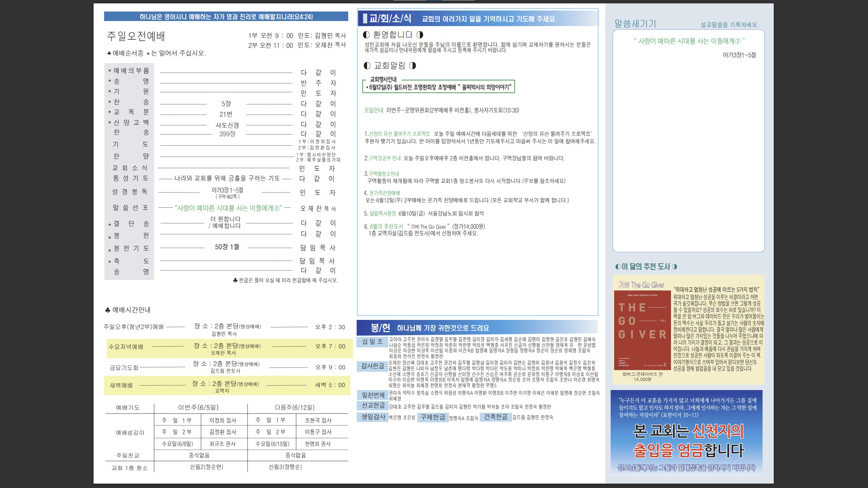
Task: Select the 예배시간안내 heading
Action: point(128,310)
